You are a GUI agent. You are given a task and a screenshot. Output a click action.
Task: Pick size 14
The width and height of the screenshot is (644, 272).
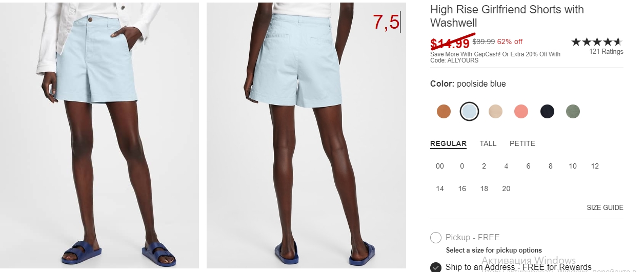pyautogui.click(x=440, y=189)
